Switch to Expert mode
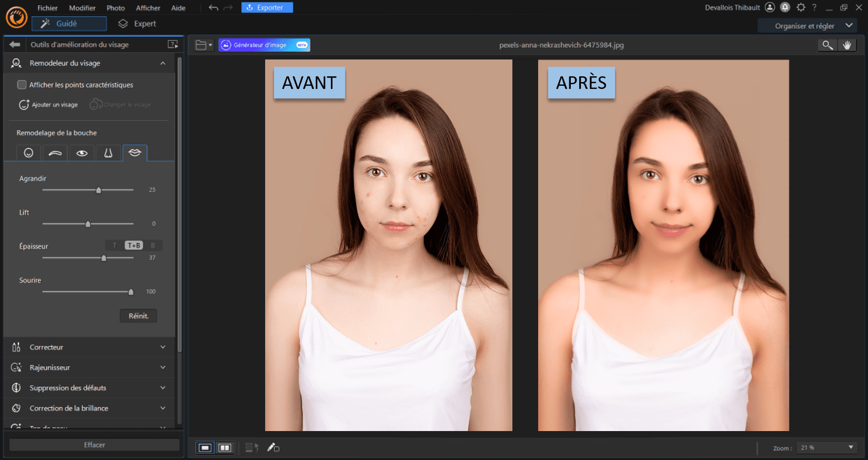This screenshot has width=868, height=460. pyautogui.click(x=137, y=24)
